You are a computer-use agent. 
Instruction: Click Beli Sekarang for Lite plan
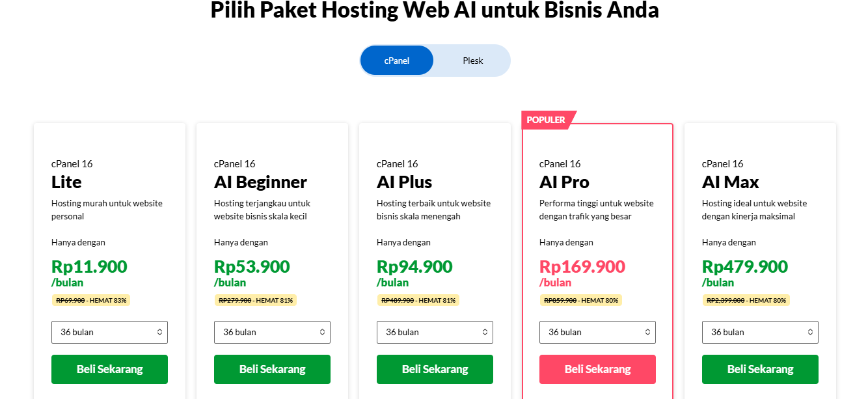109,369
